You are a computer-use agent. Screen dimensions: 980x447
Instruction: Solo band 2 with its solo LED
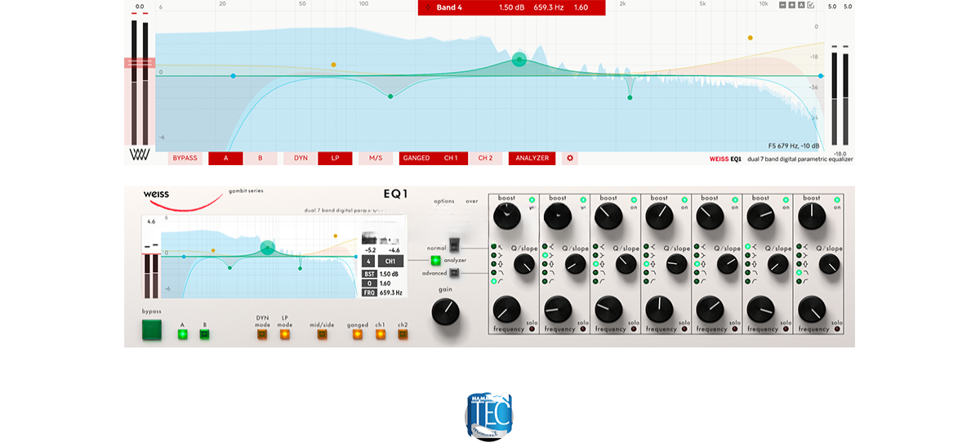tap(583, 329)
